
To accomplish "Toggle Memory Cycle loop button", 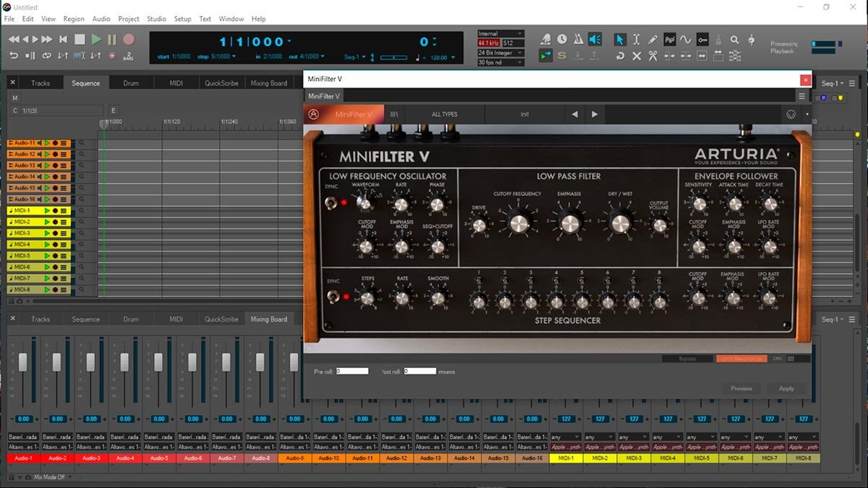I will (x=47, y=56).
